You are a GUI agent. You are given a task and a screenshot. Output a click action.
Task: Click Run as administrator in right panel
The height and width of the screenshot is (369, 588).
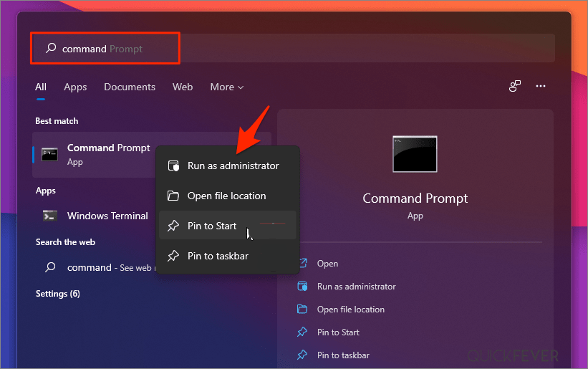coord(356,287)
